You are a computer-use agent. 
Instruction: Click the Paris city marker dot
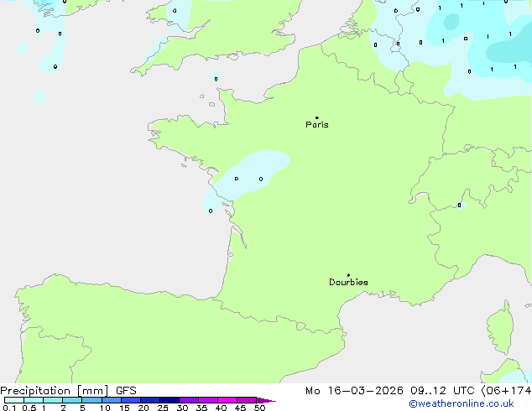(317, 117)
